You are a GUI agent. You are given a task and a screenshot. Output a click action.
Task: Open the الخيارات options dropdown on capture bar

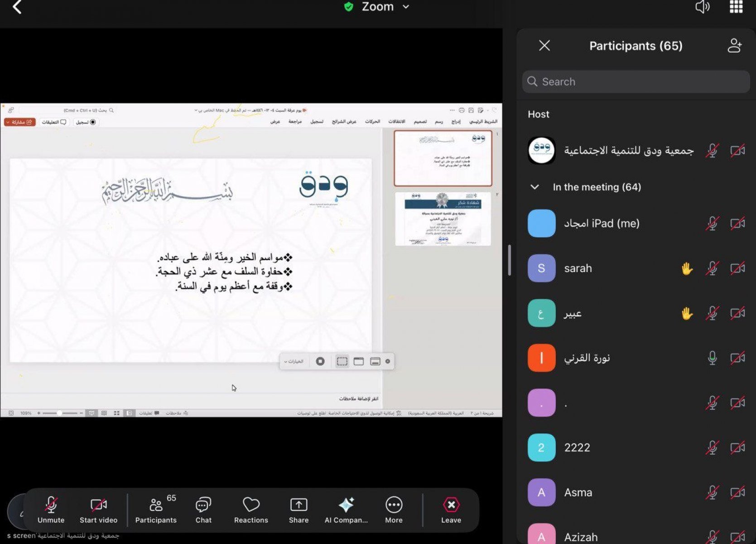tap(294, 361)
